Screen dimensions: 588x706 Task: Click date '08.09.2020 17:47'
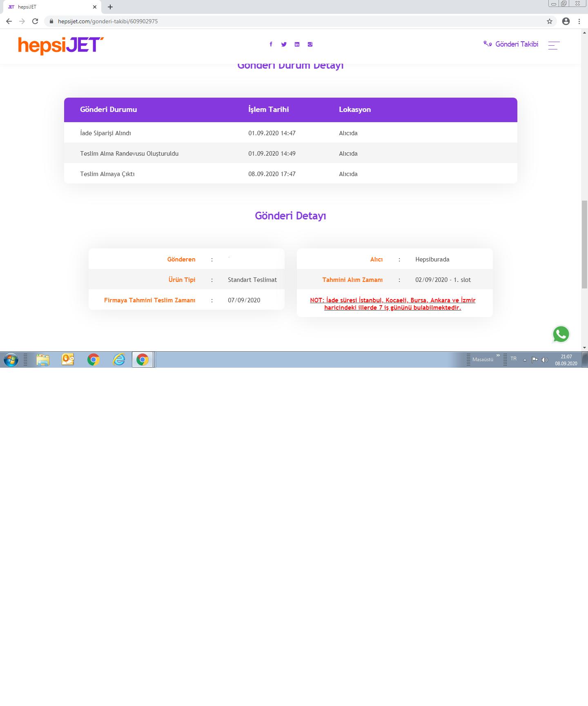(x=272, y=174)
